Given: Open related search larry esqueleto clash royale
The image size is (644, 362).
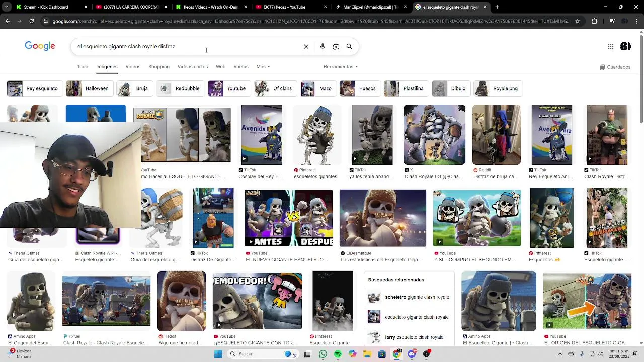Looking at the screenshot, I should click(x=409, y=337).
